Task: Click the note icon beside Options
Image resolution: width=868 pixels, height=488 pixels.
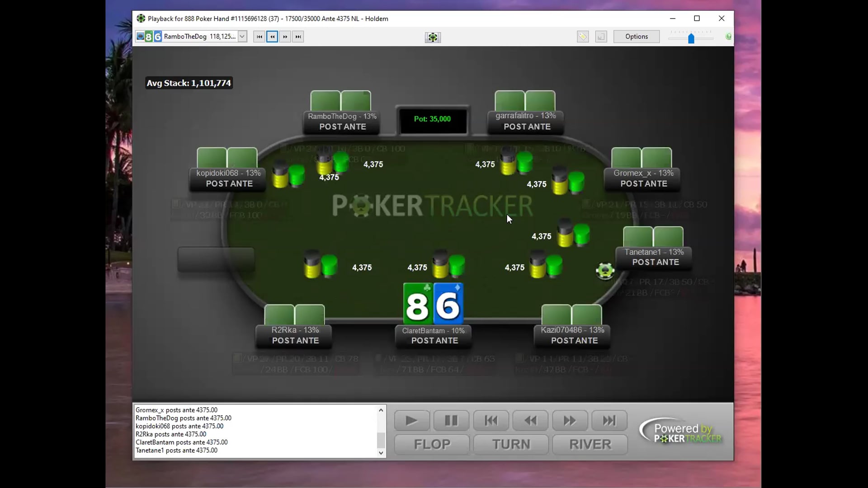Action: click(x=601, y=37)
